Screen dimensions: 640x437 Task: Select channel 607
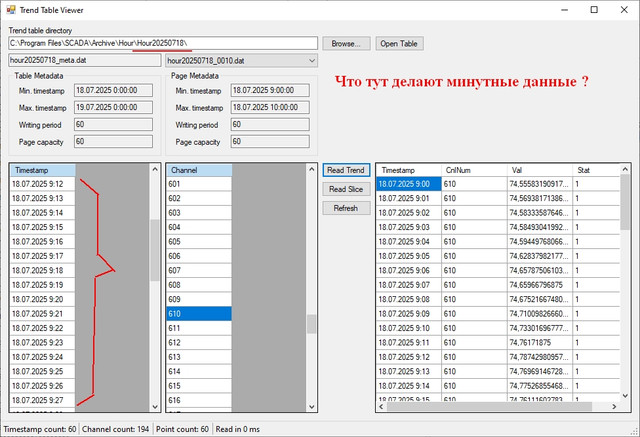pyautogui.click(x=199, y=271)
